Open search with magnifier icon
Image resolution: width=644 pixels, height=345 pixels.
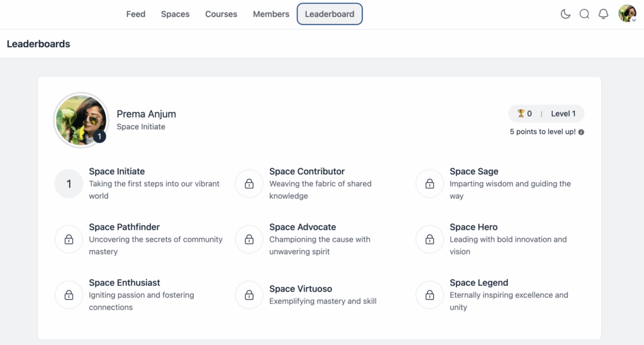584,14
